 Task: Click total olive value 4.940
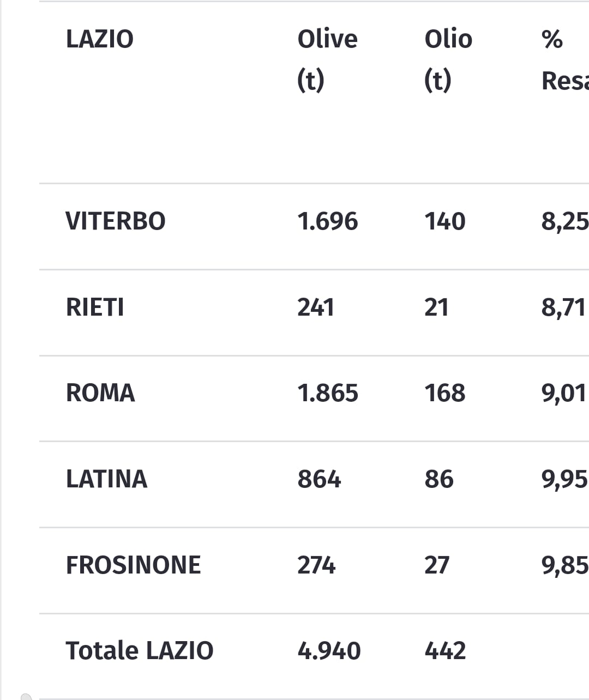click(x=329, y=651)
